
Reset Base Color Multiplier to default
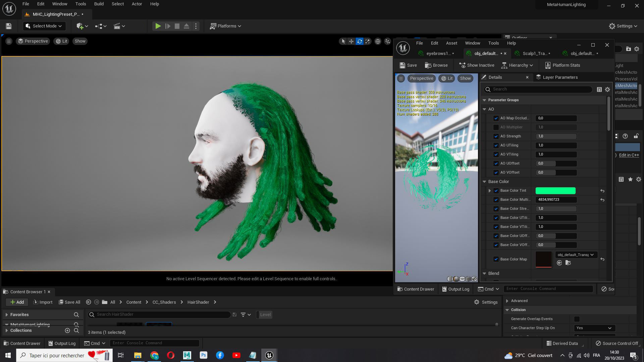602,200
